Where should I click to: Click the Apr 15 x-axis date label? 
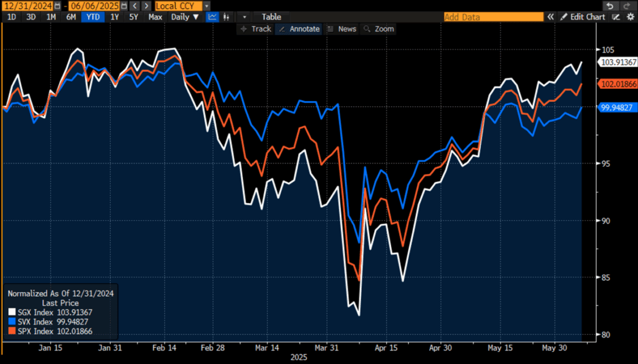pyautogui.click(x=386, y=348)
